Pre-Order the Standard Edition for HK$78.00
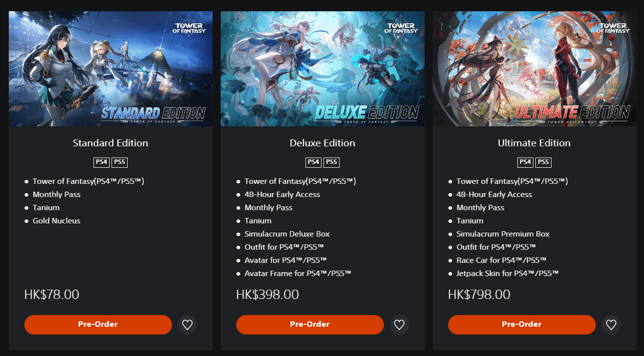 pyautogui.click(x=98, y=324)
